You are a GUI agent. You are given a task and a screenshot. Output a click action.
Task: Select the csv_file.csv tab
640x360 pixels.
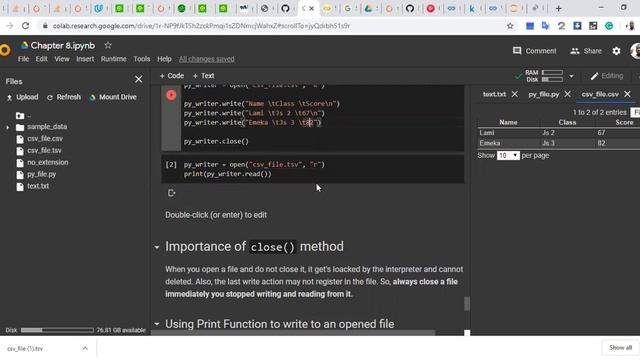tap(600, 94)
